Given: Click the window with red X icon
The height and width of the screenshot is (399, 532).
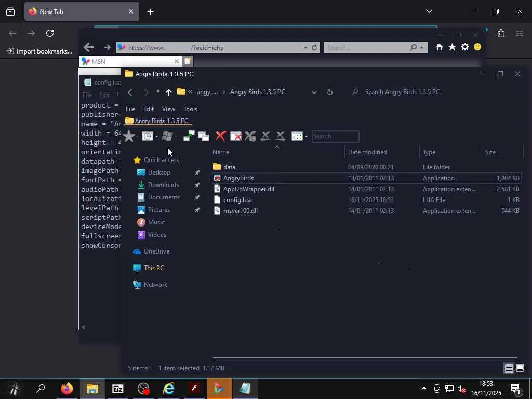Looking at the screenshot, I should click(x=236, y=136).
